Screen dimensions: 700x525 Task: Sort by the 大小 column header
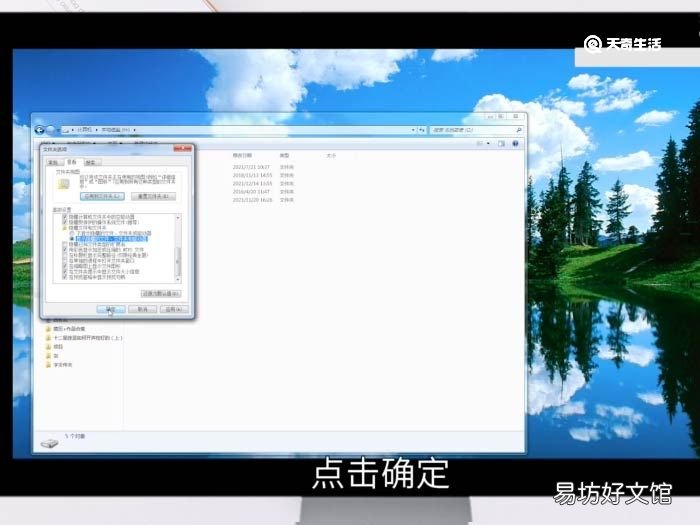click(331, 155)
